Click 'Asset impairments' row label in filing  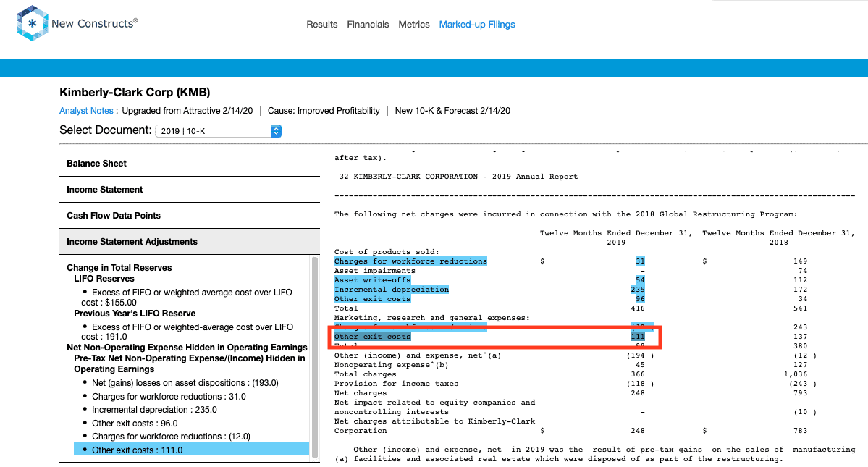click(x=375, y=271)
